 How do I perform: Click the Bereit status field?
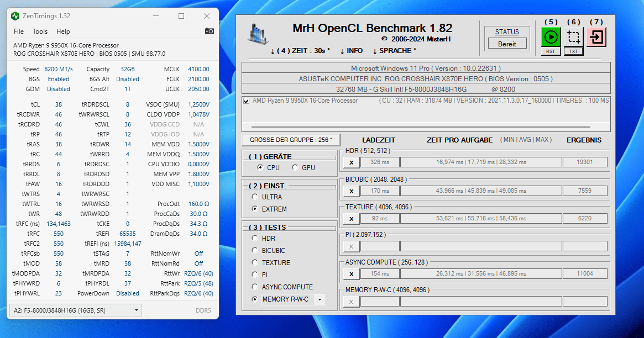507,44
